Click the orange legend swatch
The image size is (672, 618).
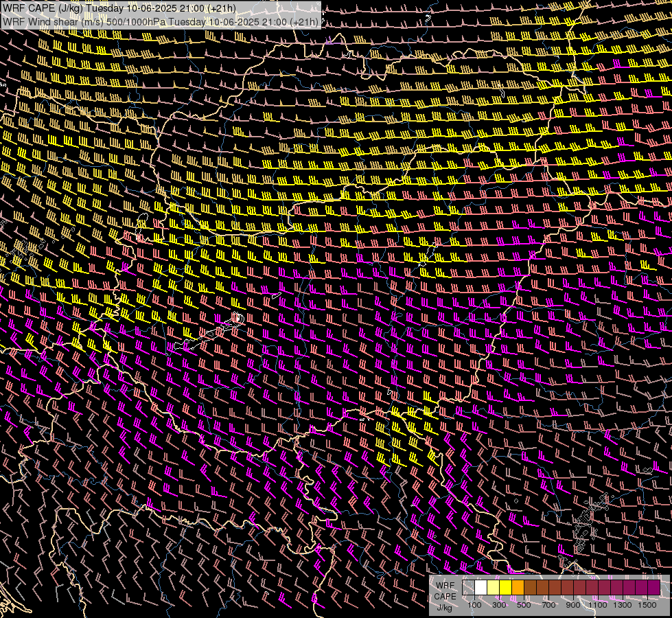pos(518,588)
